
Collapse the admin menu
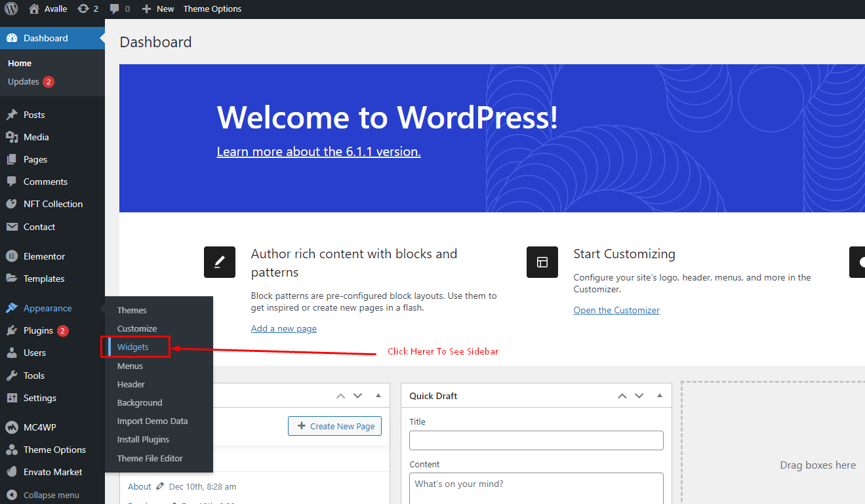43,495
